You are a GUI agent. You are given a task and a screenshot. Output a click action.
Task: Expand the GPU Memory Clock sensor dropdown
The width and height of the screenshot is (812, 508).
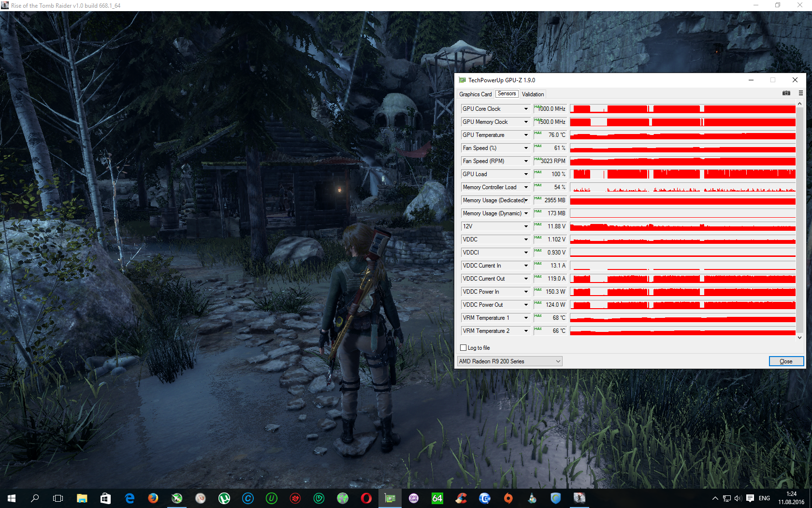[526, 122]
